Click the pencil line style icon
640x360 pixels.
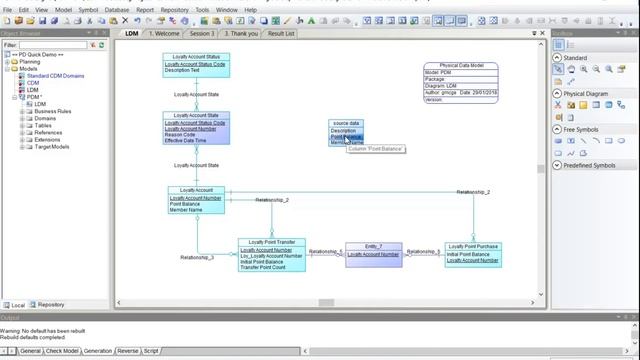coord(287,21)
